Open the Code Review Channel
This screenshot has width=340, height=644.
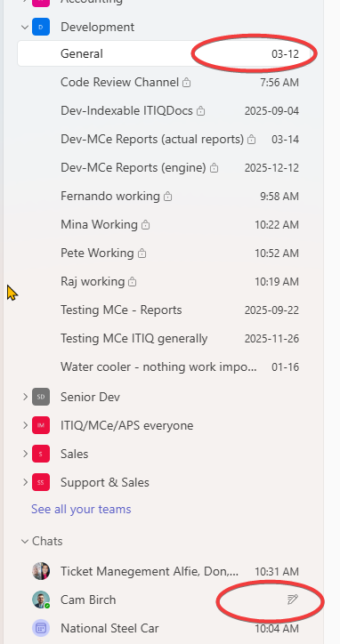(119, 82)
